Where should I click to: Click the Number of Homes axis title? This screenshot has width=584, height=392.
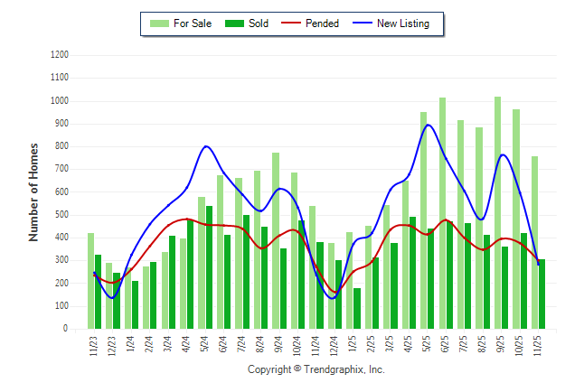point(33,191)
